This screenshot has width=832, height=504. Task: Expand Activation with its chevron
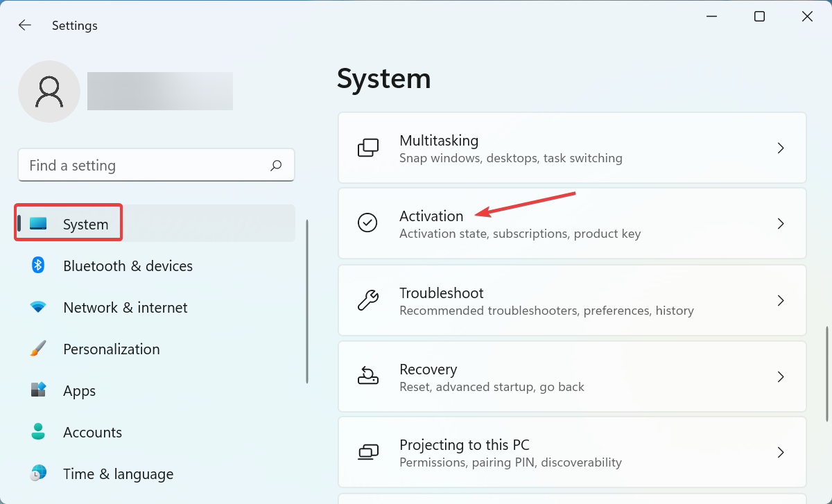781,223
